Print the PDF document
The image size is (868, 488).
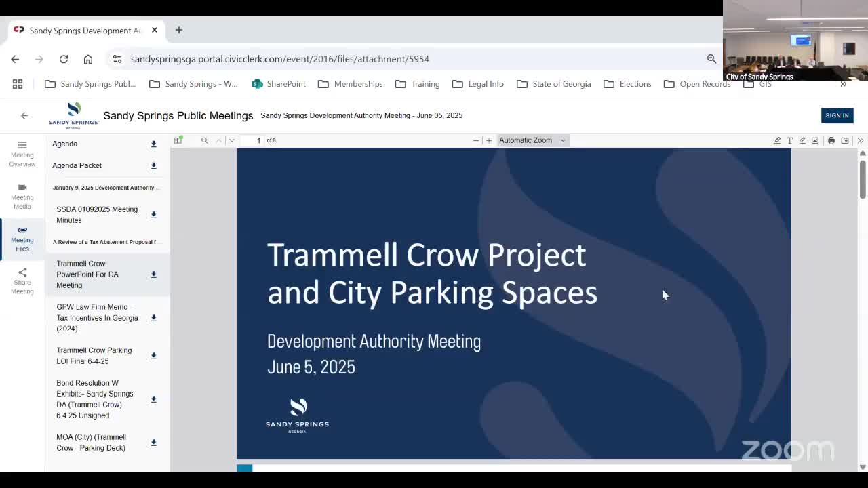[831, 140]
